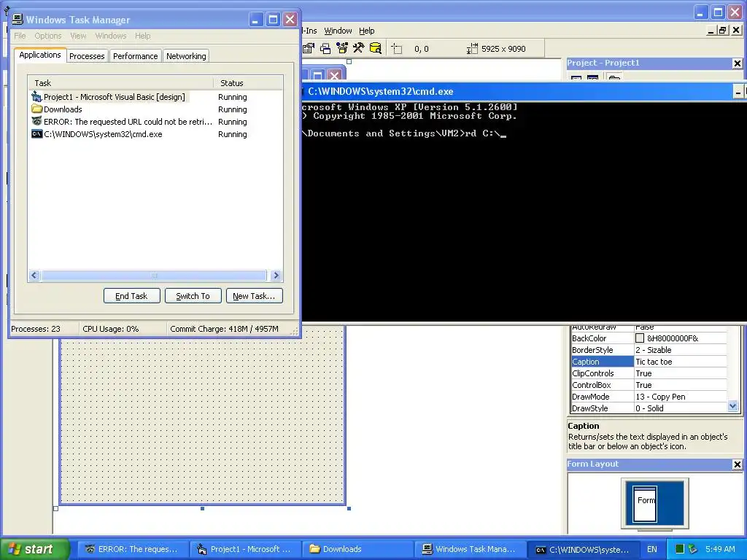Select the Caption property name

tap(602, 362)
